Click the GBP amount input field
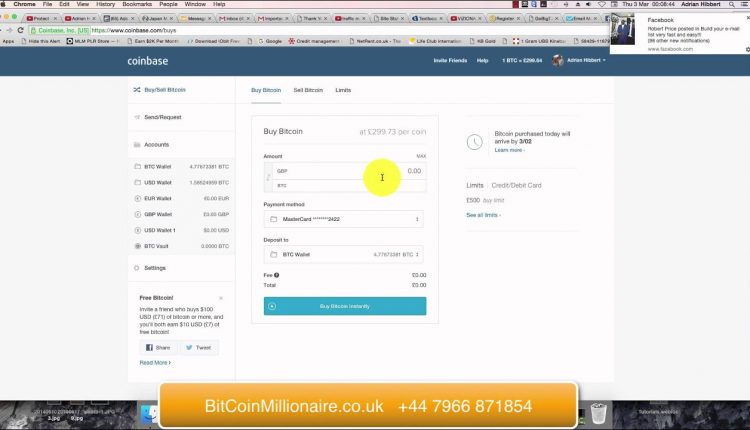750x430 pixels. click(x=349, y=171)
